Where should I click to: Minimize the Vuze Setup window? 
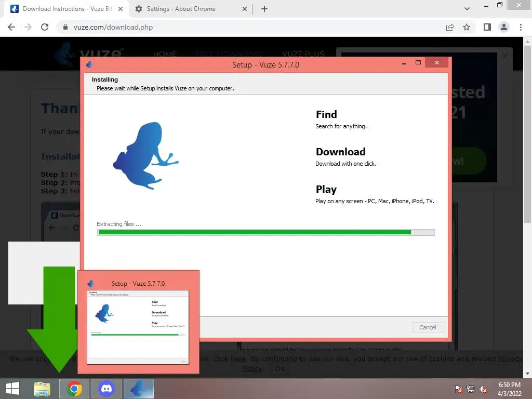(x=404, y=63)
